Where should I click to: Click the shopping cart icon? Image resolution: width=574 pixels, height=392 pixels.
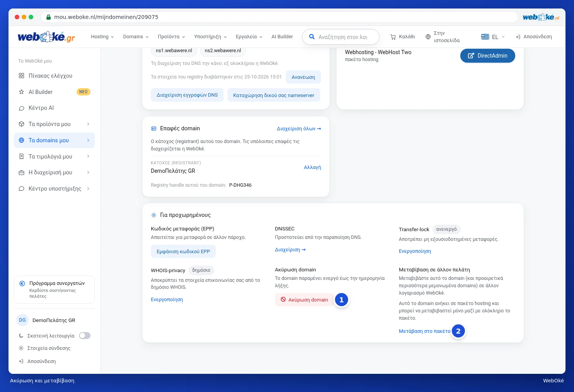(x=393, y=37)
